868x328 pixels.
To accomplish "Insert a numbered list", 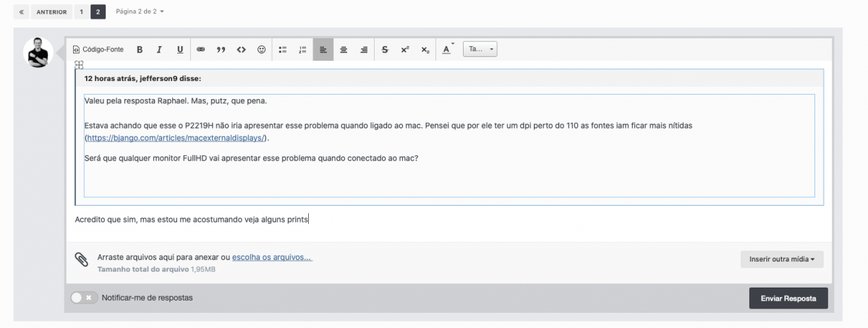I will pyautogui.click(x=303, y=50).
